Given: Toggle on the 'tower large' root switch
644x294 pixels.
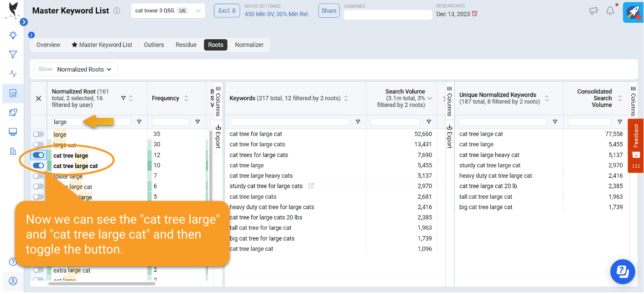Looking at the screenshot, I should [x=39, y=176].
